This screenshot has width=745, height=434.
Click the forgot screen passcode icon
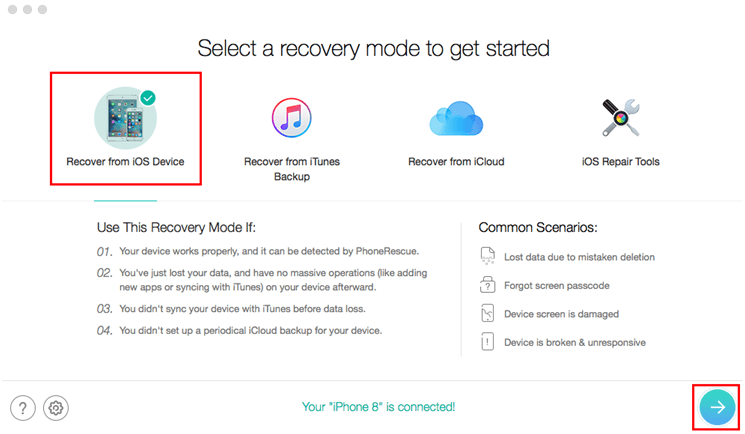pos(487,285)
